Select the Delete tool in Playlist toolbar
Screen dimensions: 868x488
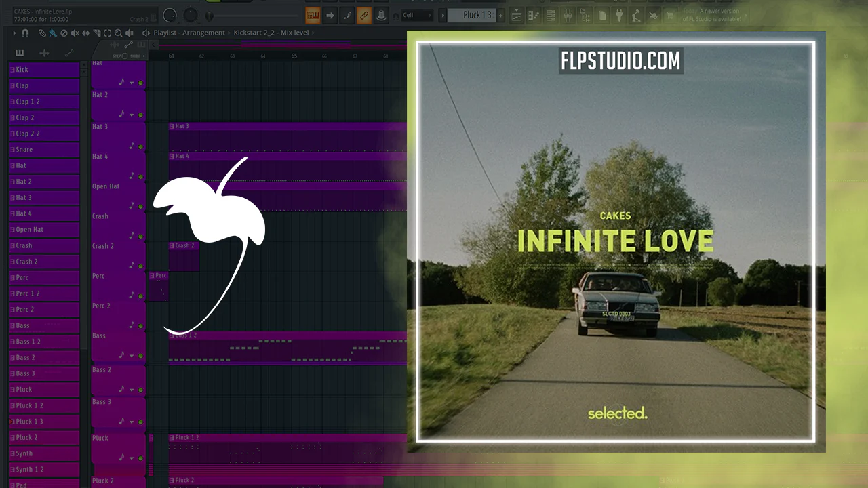point(64,33)
